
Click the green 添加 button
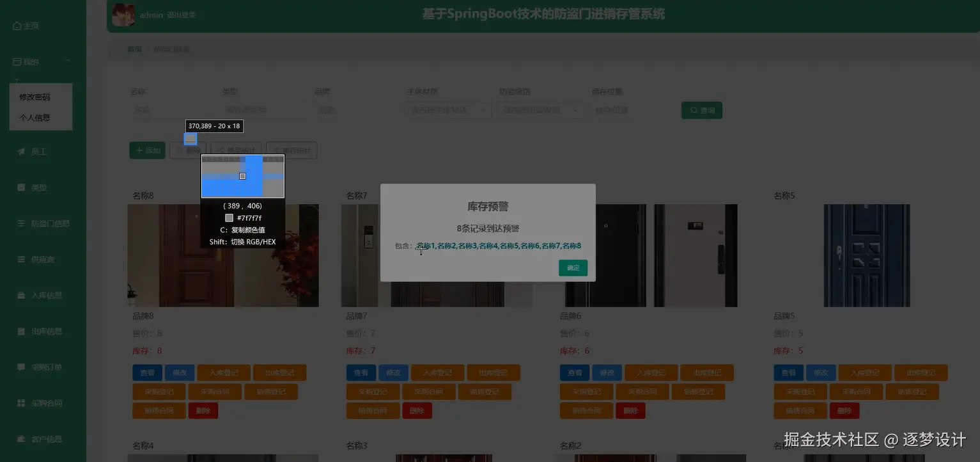coord(148,150)
